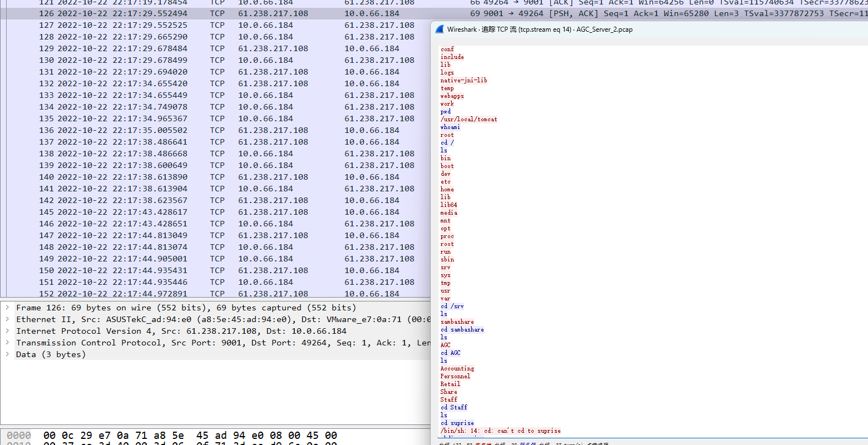Click the 'cd /' command line
Image resolution: width=868 pixels, height=445 pixels.
point(447,142)
